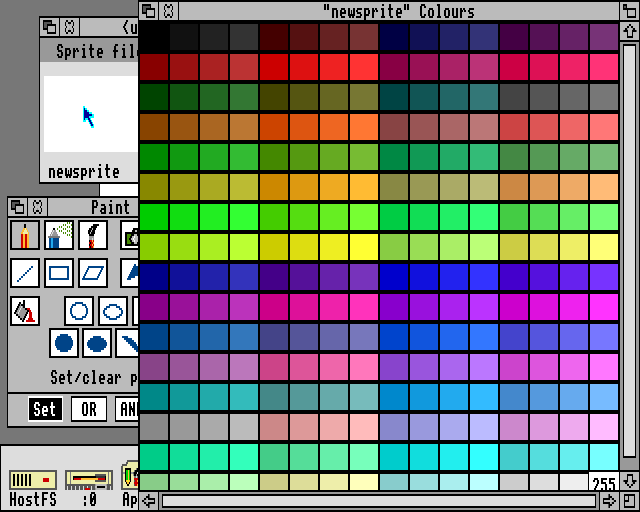The height and width of the screenshot is (512, 640).
Task: Pick the brightest magenta colour swatch
Action: tap(604, 307)
